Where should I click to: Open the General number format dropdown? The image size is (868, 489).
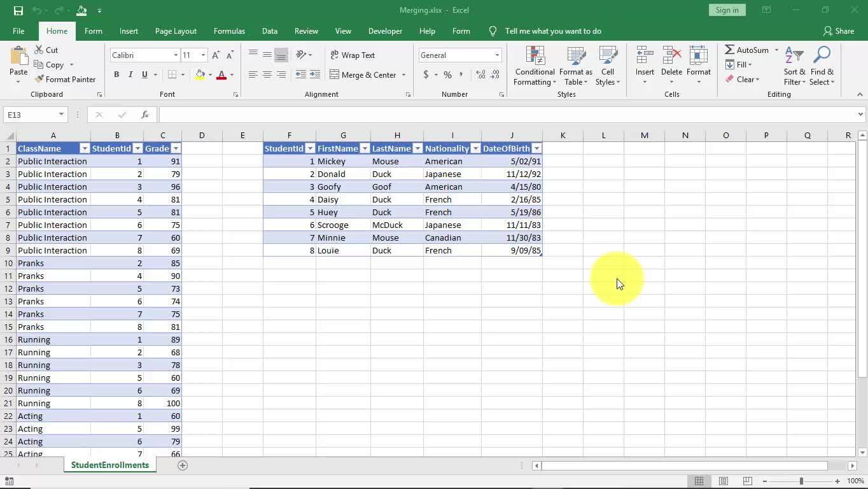click(497, 55)
